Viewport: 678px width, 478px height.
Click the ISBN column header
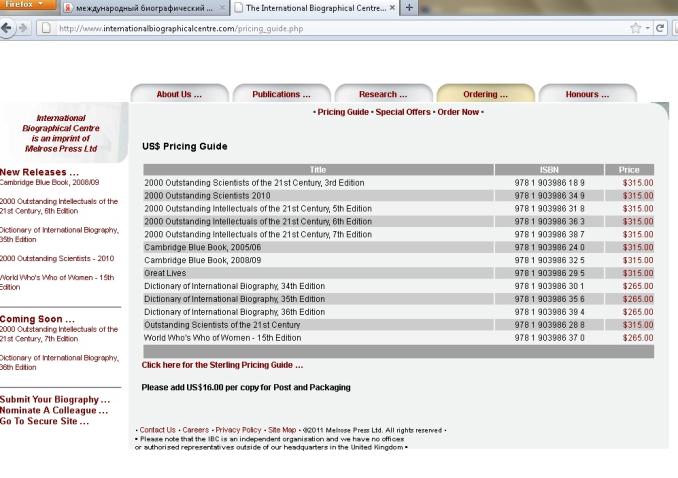(549, 170)
